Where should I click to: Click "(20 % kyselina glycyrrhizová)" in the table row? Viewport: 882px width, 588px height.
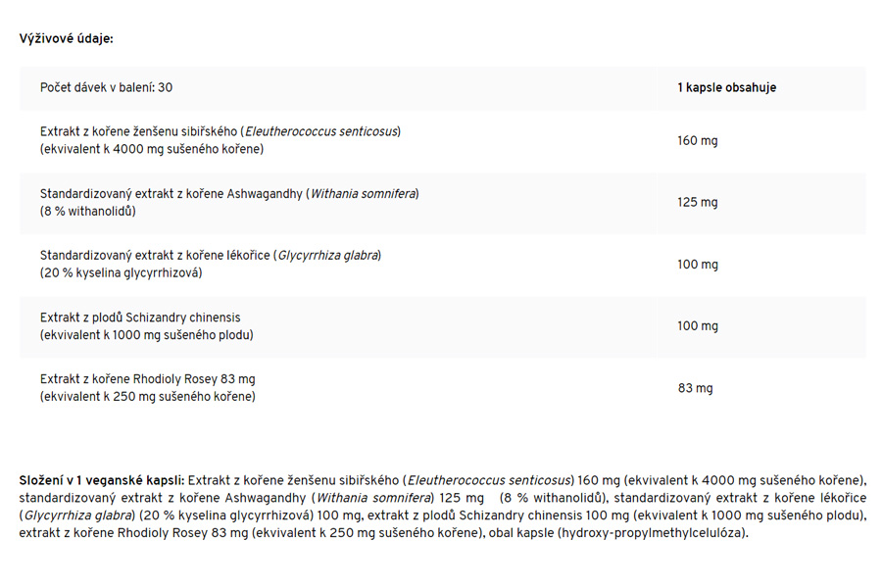(121, 272)
